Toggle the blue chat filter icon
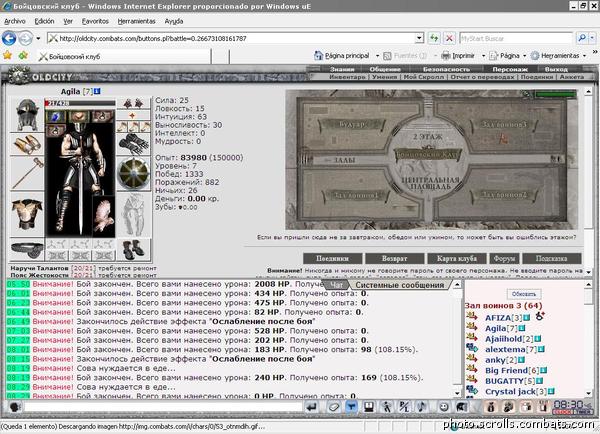 click(351, 406)
